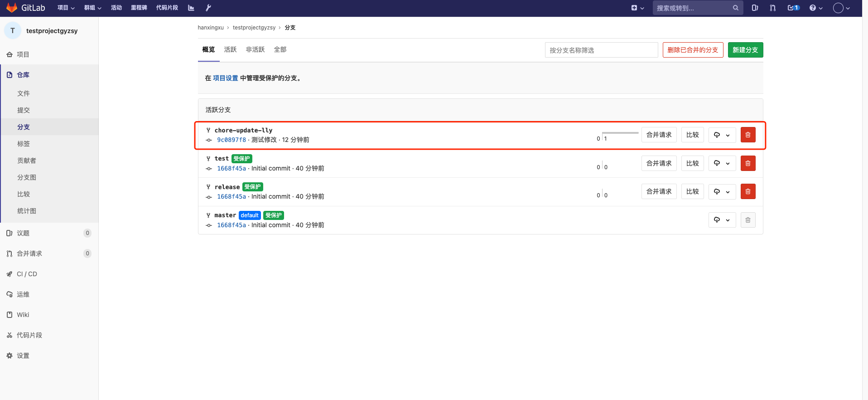Expand the 群组 menu in top navbar
The image size is (868, 400).
click(93, 8)
